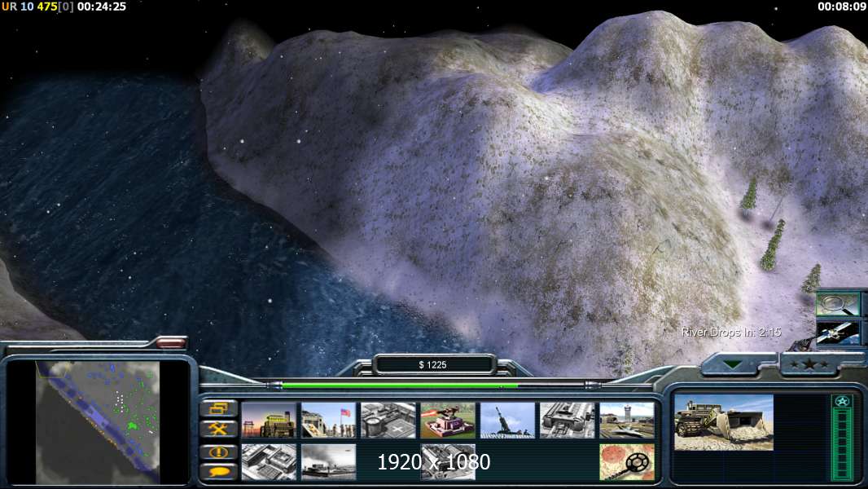Open chat with speech bubble button
The image size is (868, 489).
(x=219, y=472)
